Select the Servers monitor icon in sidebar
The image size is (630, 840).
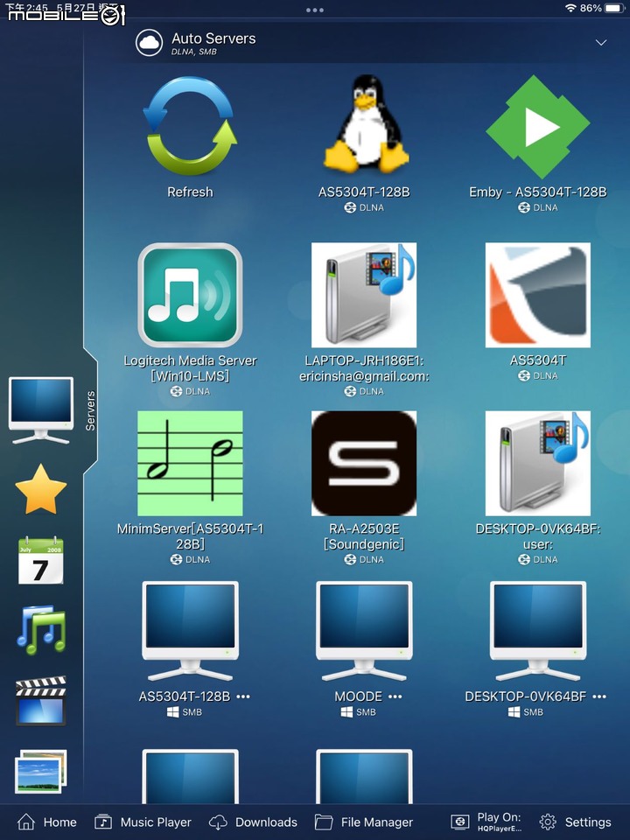pos(41,410)
